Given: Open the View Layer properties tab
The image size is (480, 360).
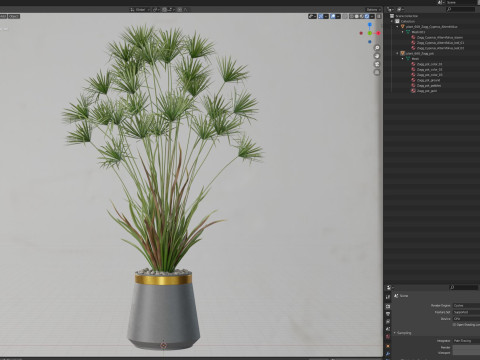Looking at the screenshot, I should (x=388, y=321).
